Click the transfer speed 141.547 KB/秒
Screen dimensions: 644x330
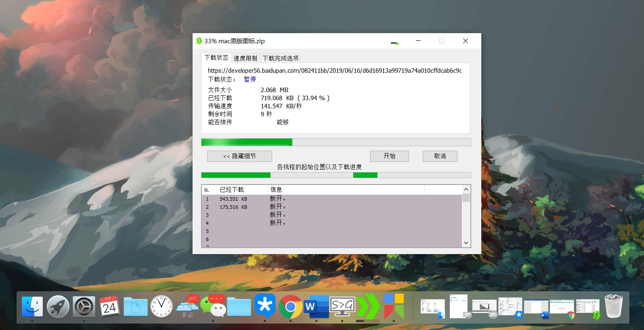281,106
